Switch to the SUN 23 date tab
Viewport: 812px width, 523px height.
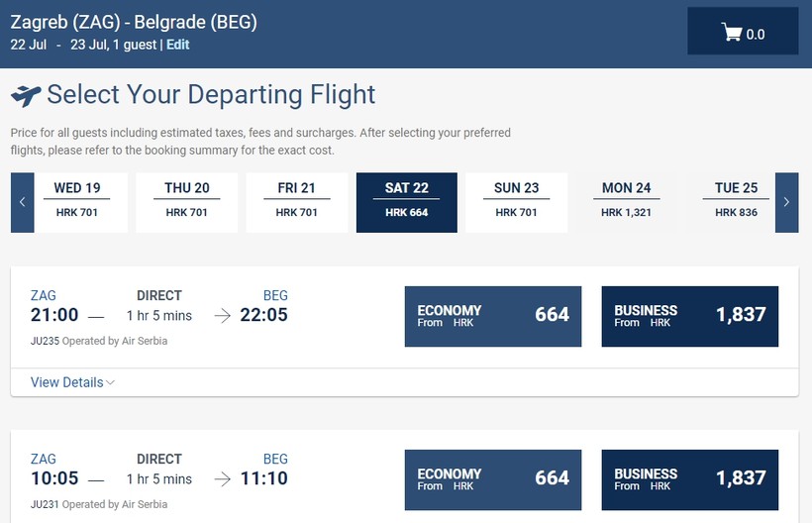[517, 202]
